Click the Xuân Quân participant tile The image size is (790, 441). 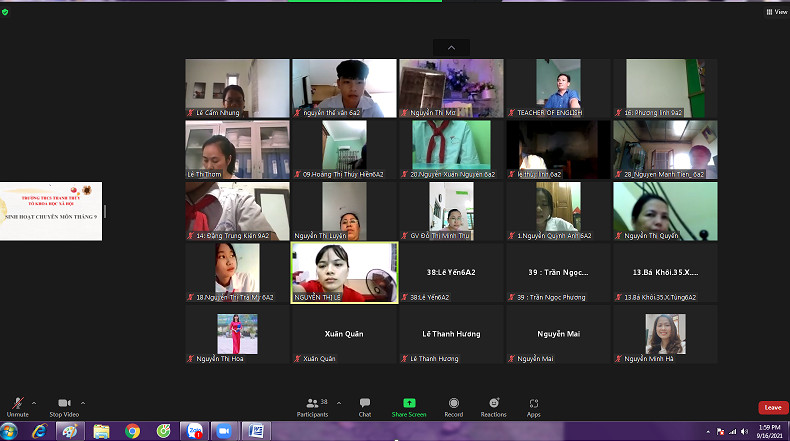pos(344,334)
